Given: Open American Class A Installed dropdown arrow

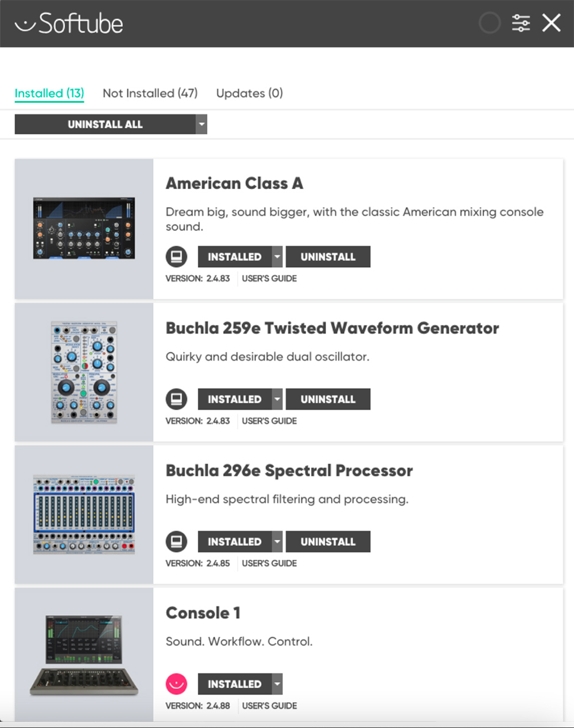Looking at the screenshot, I should point(277,257).
